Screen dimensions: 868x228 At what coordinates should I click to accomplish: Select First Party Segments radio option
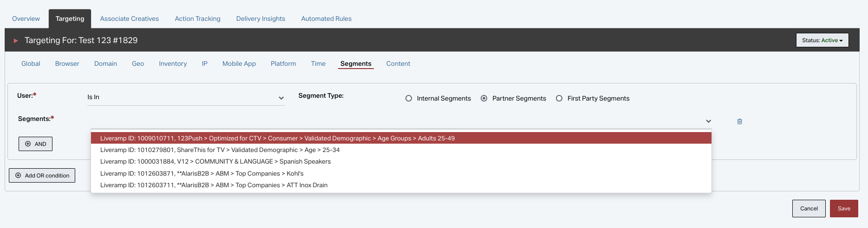(559, 98)
